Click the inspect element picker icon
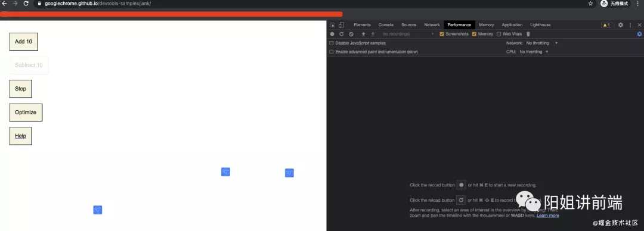 pos(332,25)
